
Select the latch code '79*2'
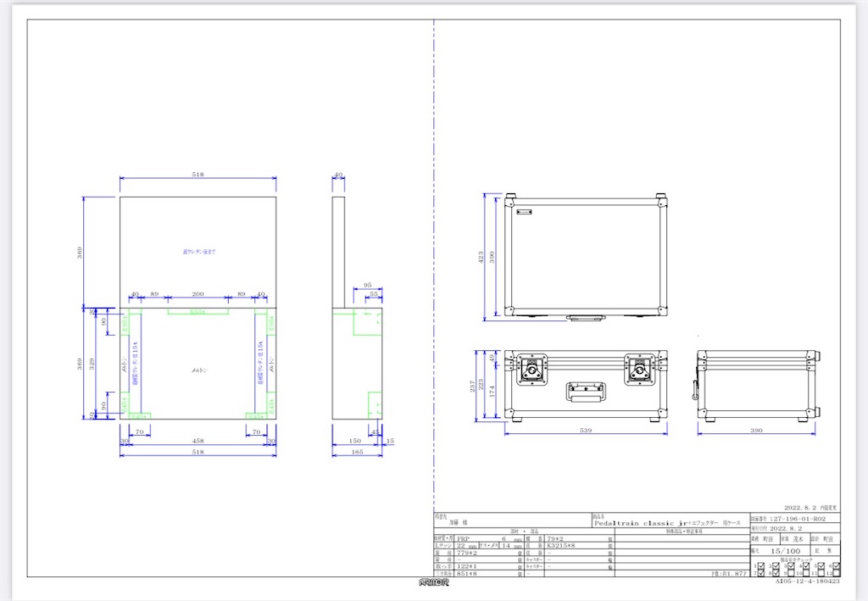(555, 539)
